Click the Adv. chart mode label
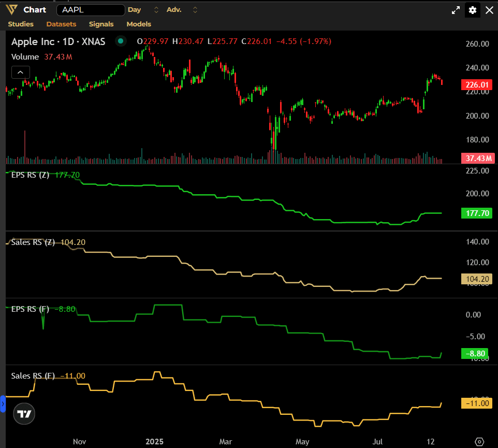498x448 pixels. (x=174, y=10)
